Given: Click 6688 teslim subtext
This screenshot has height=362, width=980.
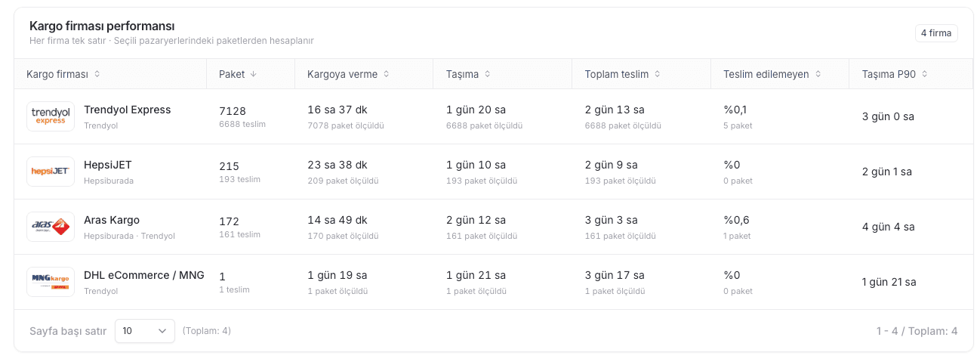Looking at the screenshot, I should coord(242,124).
